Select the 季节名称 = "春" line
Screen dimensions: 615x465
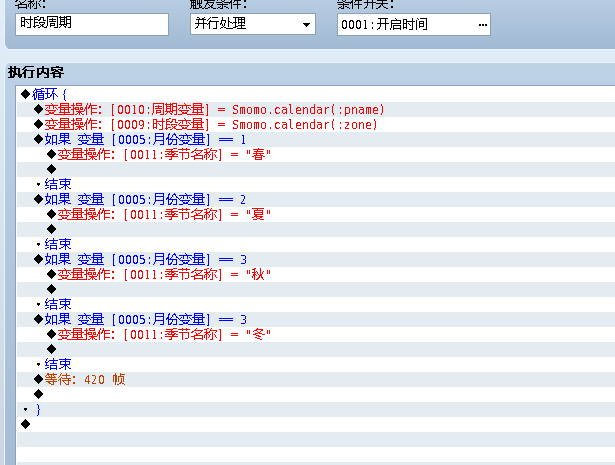316,154
